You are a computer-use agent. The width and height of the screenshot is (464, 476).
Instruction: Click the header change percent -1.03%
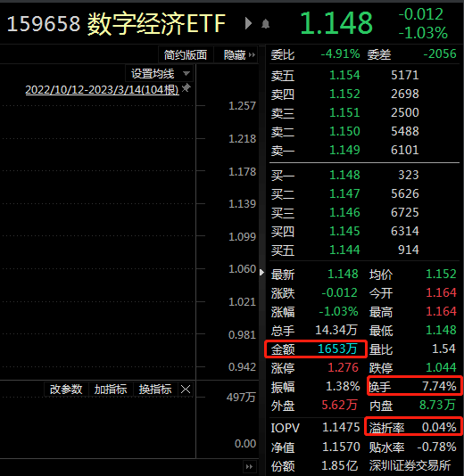pos(423,33)
